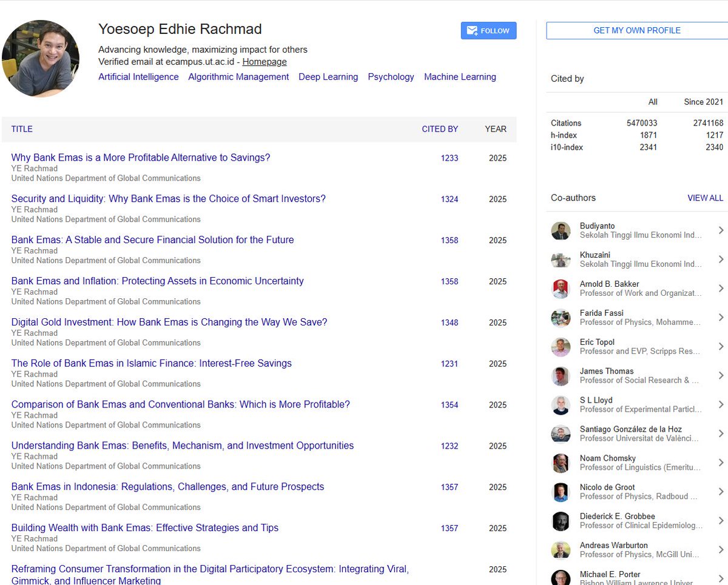Viewport: 728px width, 585px height.
Task: Click Eric Topol's avatar picture
Action: pos(561,347)
